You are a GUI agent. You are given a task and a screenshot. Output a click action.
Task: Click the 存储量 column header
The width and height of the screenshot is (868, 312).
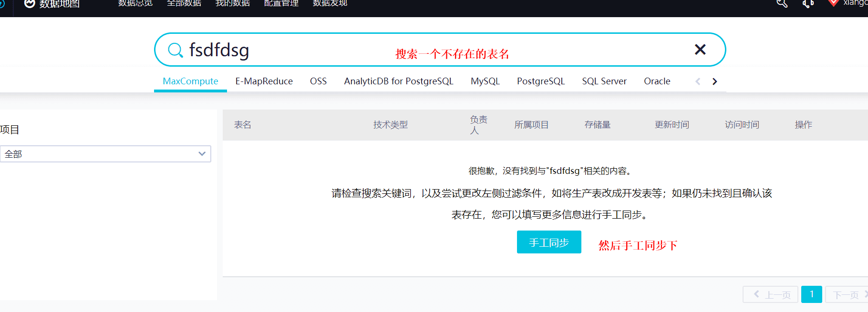coord(598,125)
